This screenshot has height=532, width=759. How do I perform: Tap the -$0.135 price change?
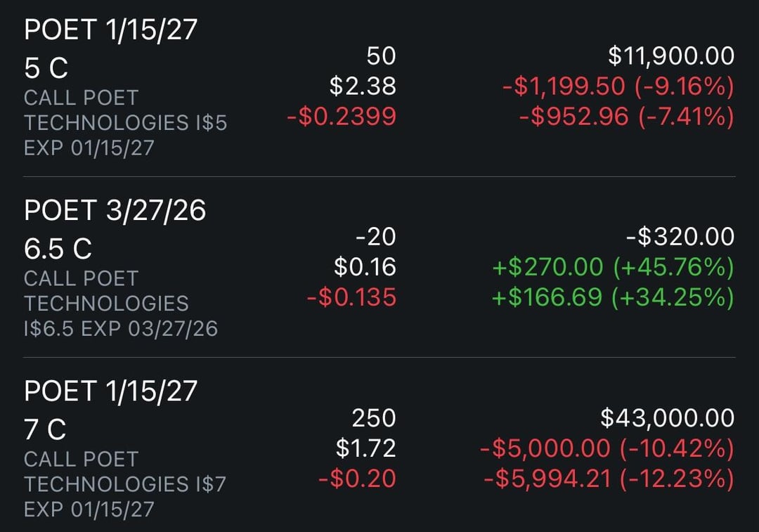(351, 298)
